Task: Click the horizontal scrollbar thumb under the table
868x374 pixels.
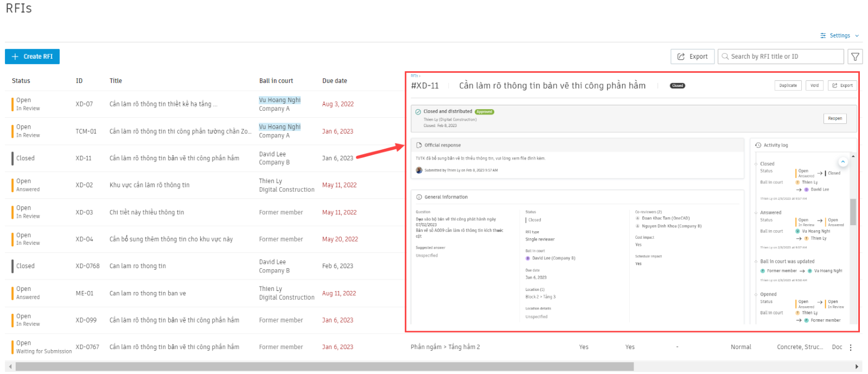Action: [324, 367]
